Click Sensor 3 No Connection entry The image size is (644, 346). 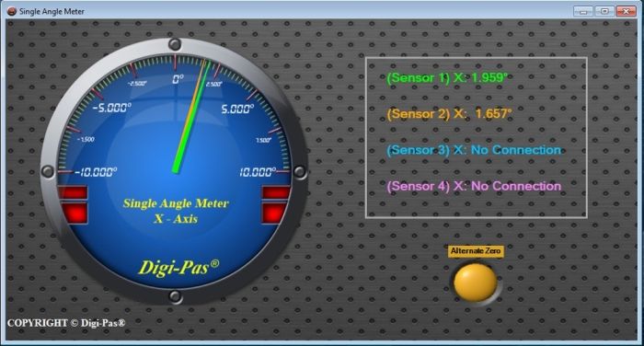474,150
